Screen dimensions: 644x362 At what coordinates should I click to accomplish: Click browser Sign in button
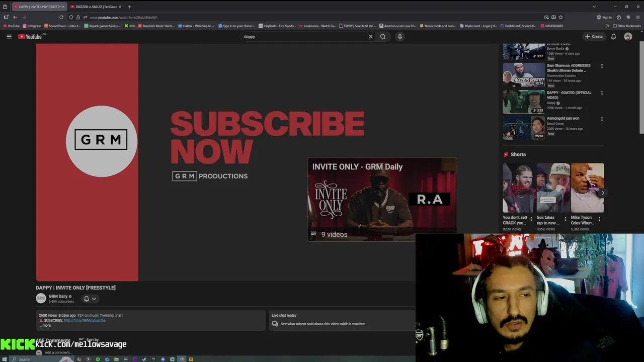604,17
